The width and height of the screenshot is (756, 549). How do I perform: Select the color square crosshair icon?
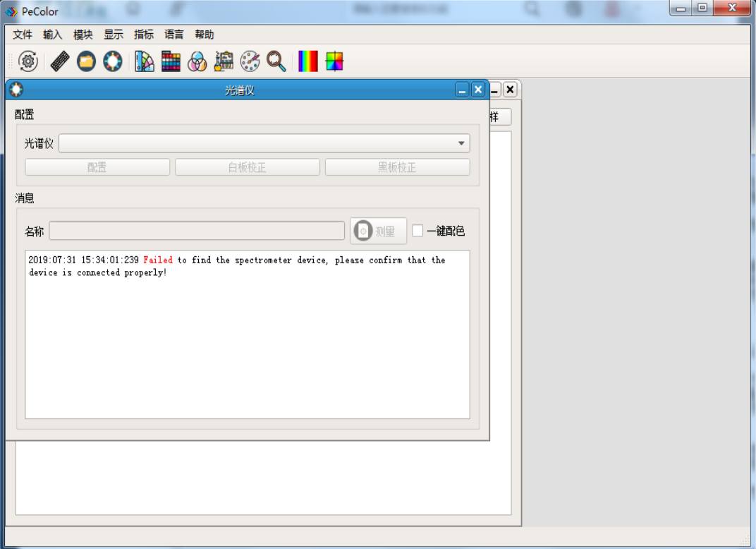[x=334, y=61]
